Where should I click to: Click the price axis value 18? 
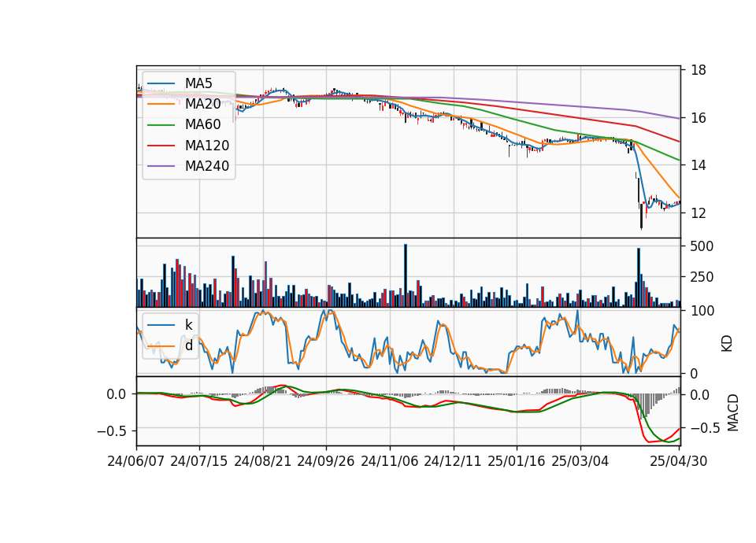(699, 70)
